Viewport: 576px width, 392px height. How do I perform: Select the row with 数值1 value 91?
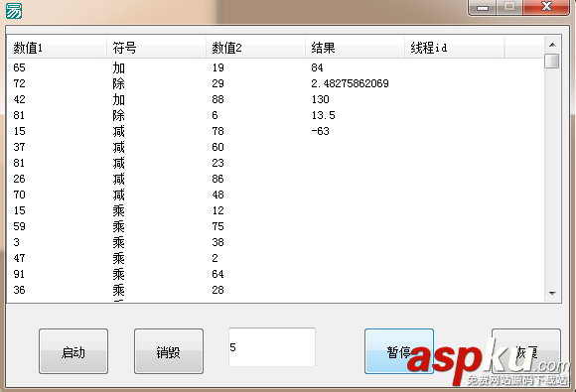point(275,274)
